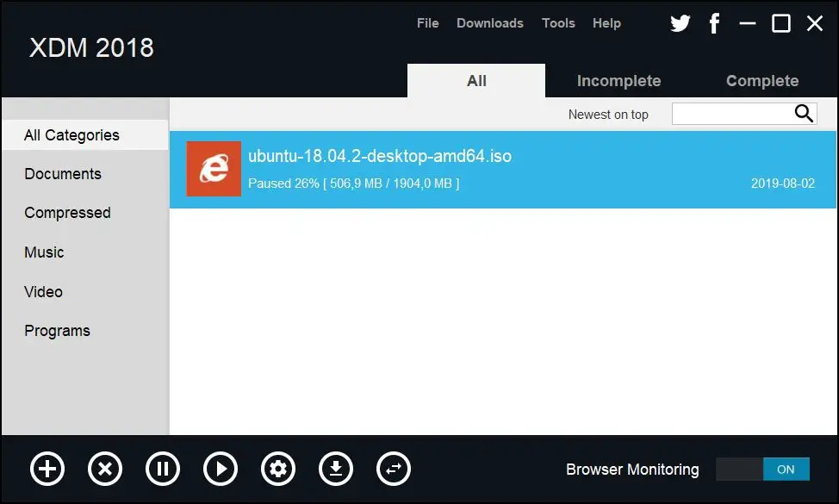The image size is (839, 504).
Task: Toggle Browser Monitoring ON switch
Action: [x=762, y=470]
